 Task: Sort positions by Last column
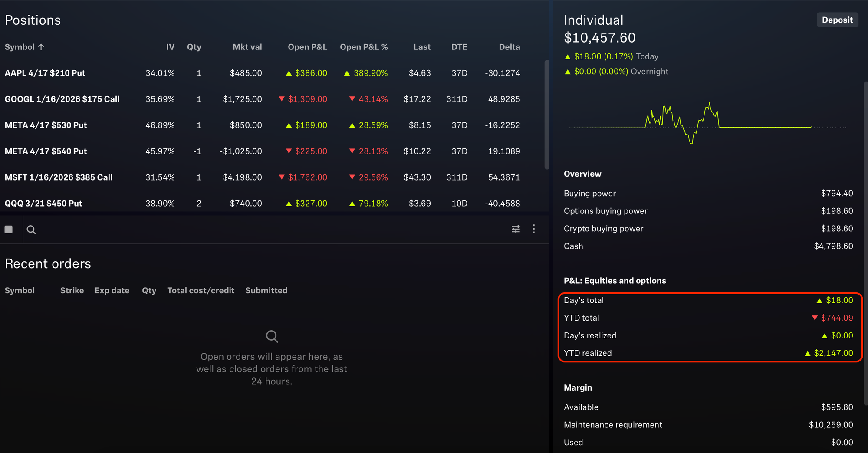[x=422, y=47]
